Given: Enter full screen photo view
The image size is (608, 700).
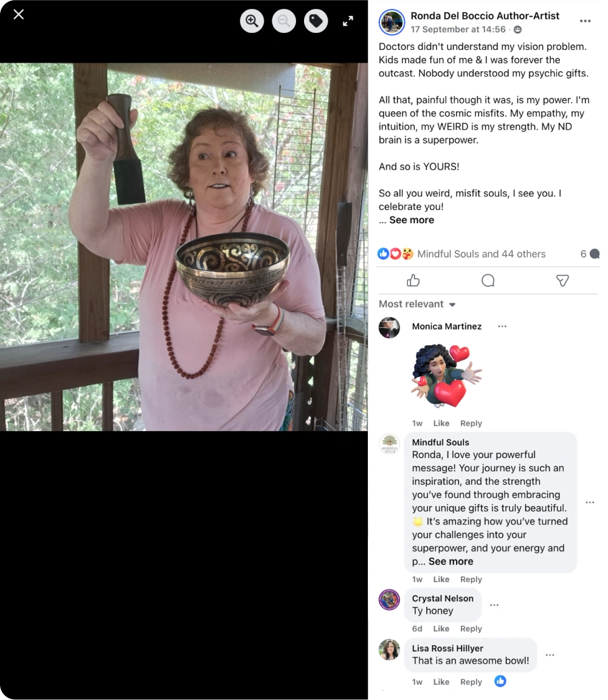Looking at the screenshot, I should click(x=348, y=21).
